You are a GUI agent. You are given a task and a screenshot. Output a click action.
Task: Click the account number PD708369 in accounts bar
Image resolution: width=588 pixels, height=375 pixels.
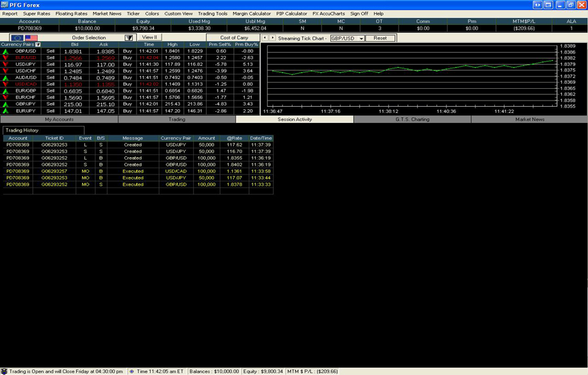[30, 28]
